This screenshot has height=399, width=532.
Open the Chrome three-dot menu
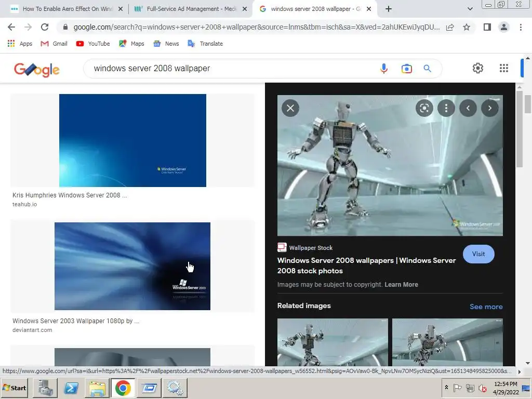(x=521, y=27)
